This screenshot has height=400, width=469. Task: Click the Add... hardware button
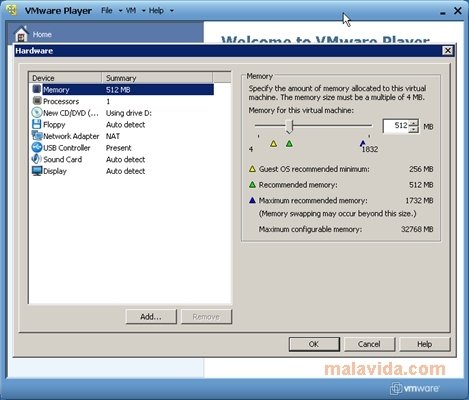[151, 317]
